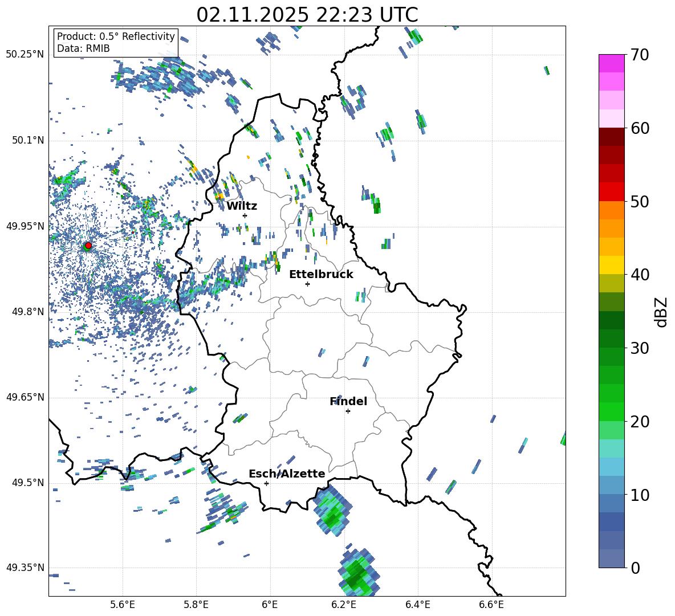
Task: Click the magenta top colorbar swatch
Action: point(611,63)
